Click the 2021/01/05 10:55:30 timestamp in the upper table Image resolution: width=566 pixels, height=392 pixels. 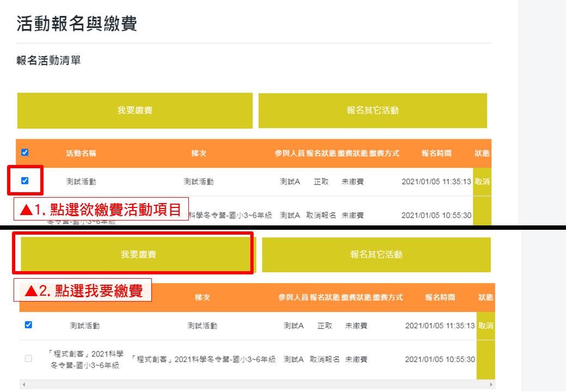click(436, 216)
